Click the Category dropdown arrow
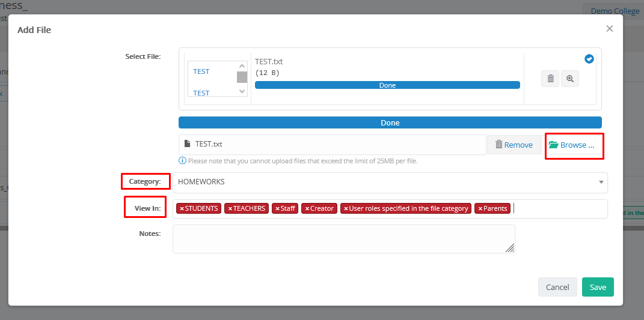The image size is (644, 320). tap(601, 183)
